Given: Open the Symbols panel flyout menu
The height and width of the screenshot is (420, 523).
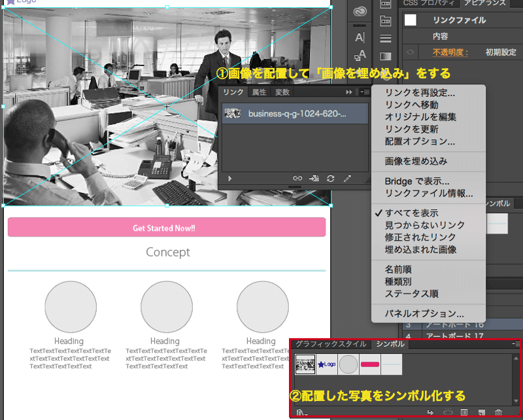Looking at the screenshot, I should tap(516, 343).
